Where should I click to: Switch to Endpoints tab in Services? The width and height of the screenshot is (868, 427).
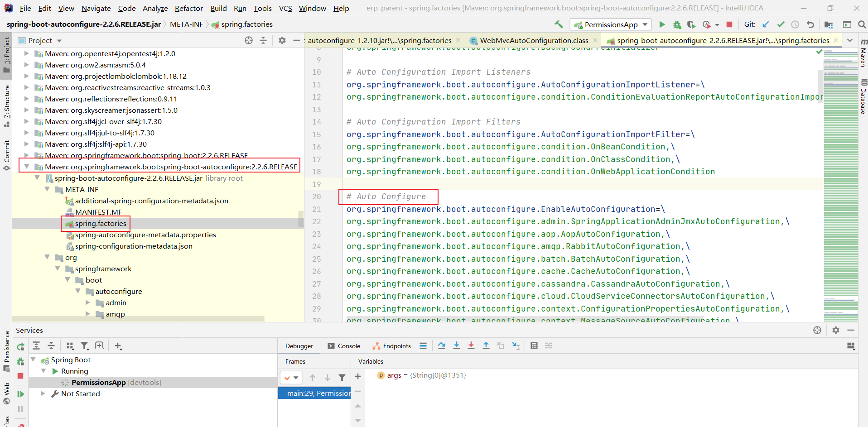[392, 346]
